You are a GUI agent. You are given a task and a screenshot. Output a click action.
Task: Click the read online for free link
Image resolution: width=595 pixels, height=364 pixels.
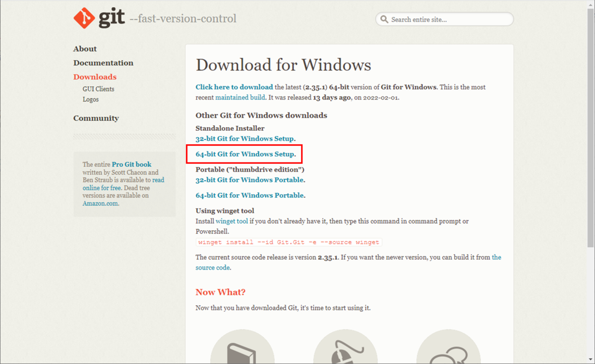123,184
